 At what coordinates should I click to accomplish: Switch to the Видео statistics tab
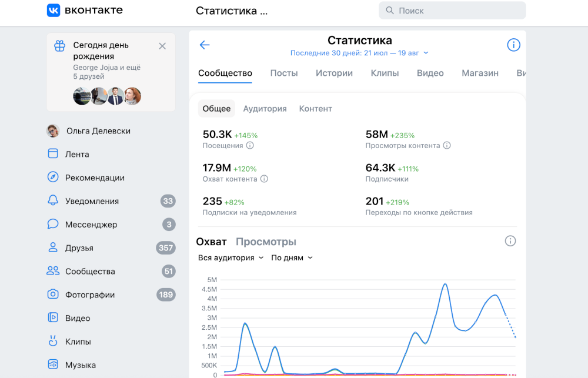(430, 73)
